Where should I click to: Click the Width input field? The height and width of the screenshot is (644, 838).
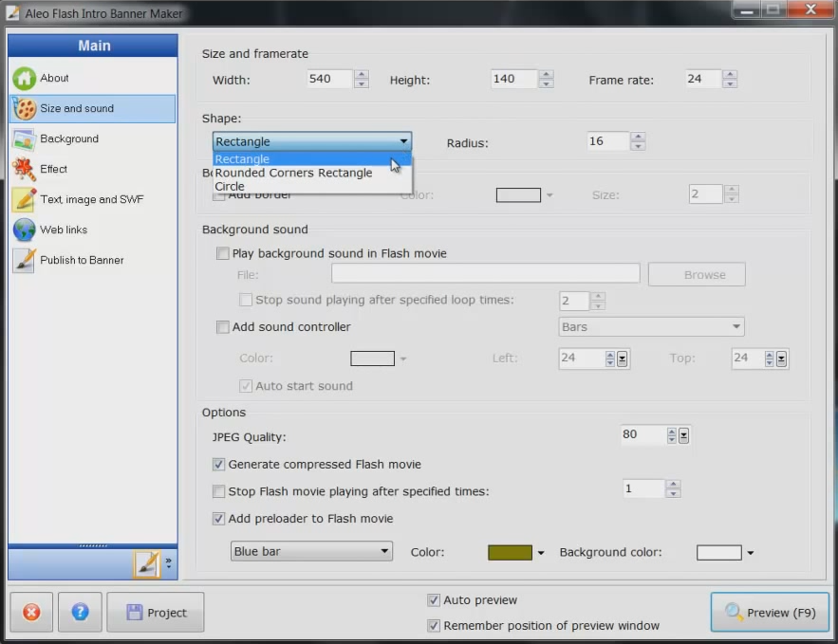coord(329,79)
